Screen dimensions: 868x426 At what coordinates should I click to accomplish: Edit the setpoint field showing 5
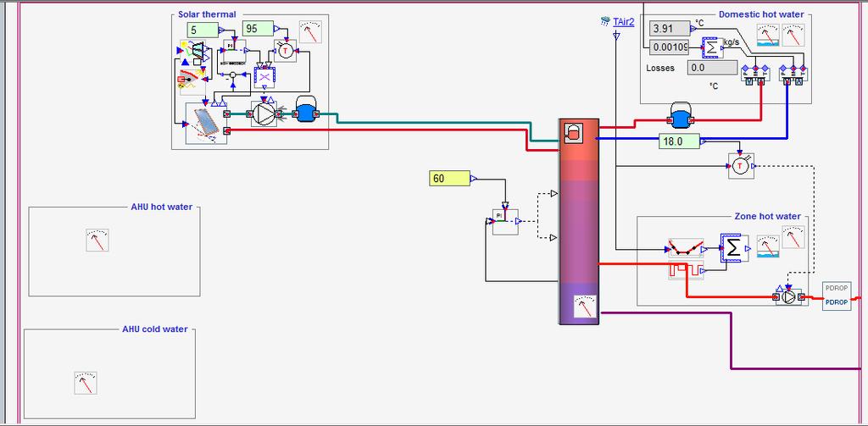tap(202, 30)
